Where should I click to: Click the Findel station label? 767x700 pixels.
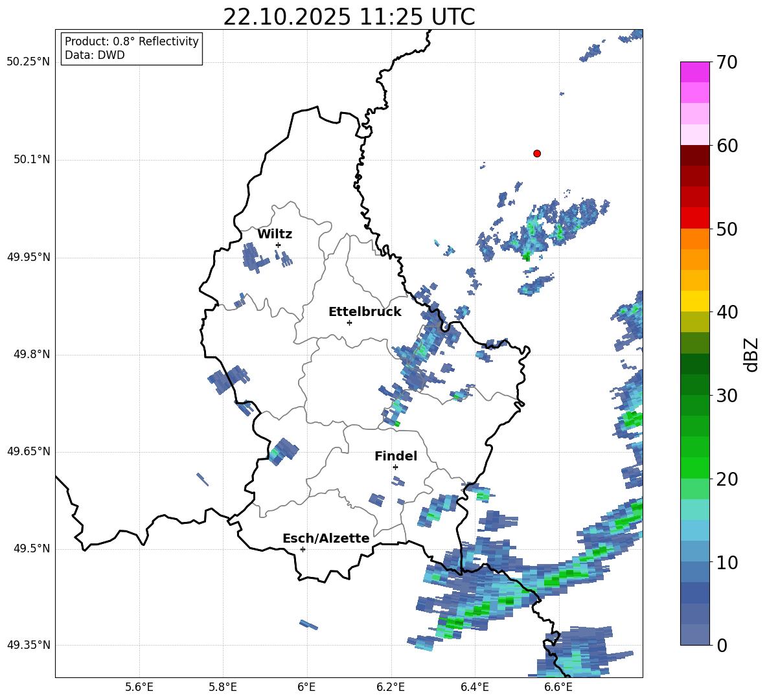click(396, 456)
